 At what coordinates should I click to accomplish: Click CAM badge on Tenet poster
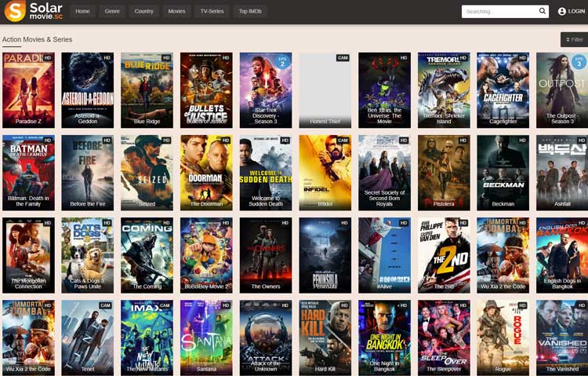click(x=105, y=305)
